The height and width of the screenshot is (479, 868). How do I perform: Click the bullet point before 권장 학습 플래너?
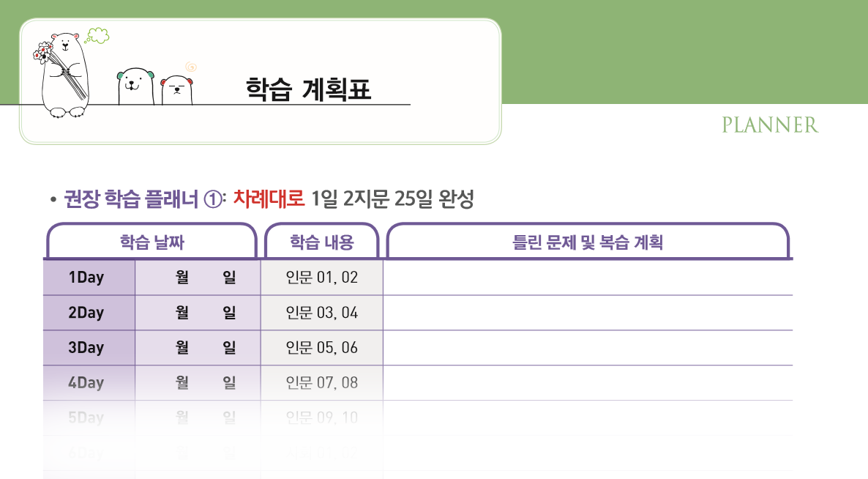[x=53, y=199]
